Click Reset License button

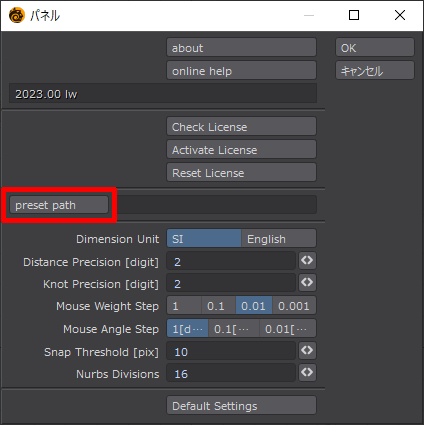[241, 172]
